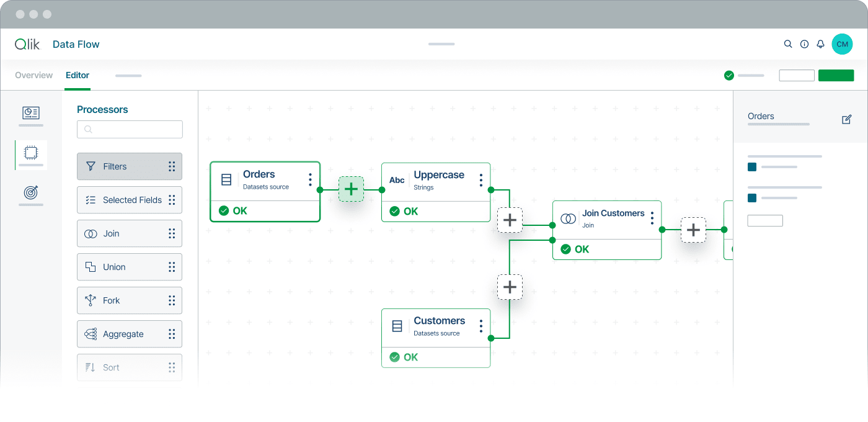
Task: Click the plus button after Uppercase node
Action: (510, 220)
